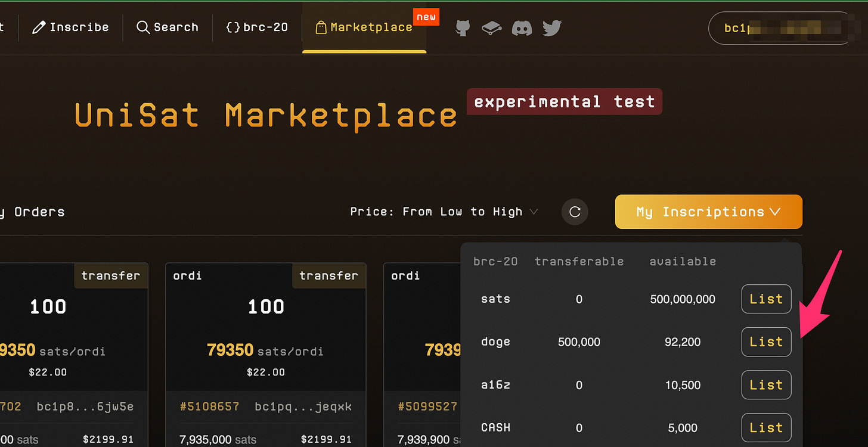Click the transferable column header

[579, 261]
